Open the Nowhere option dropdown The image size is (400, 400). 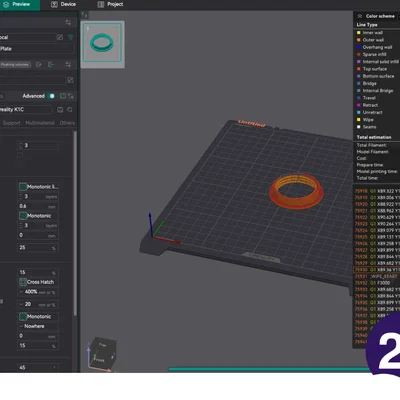(38, 326)
